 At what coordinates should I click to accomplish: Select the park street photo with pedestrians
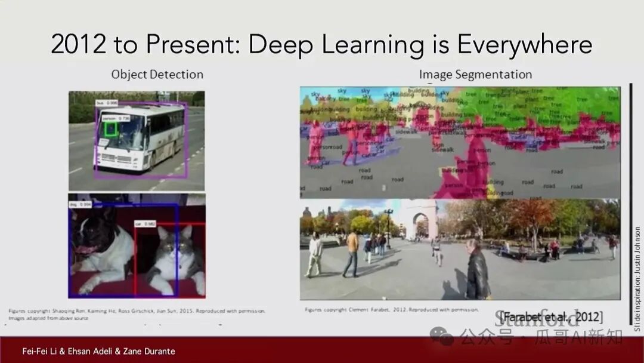(460, 250)
